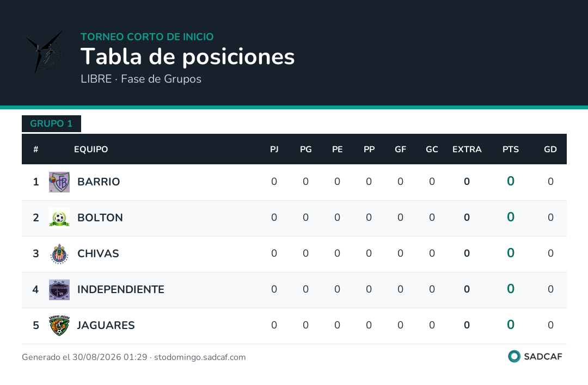Click the SADCAF brand text
Image resolution: width=588 pixels, height=385 pixels.
coord(543,357)
